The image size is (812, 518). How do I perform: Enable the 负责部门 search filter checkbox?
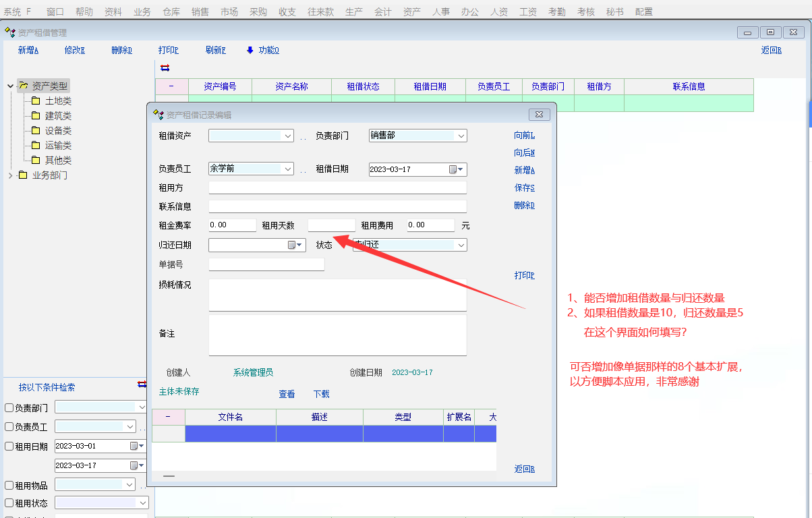pos(9,408)
